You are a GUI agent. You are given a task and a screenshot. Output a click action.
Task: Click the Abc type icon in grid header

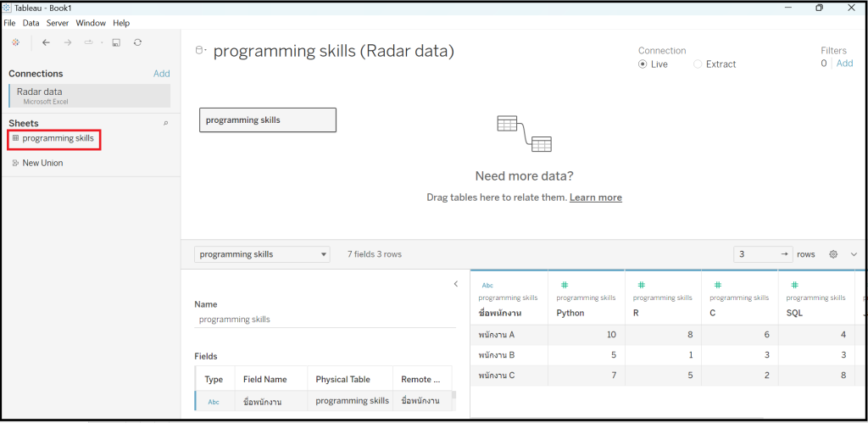(487, 286)
